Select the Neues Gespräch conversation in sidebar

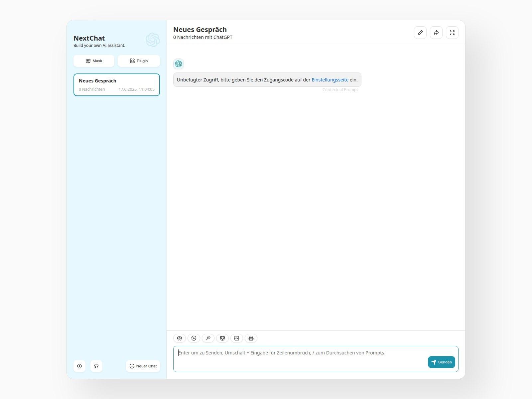tap(117, 85)
